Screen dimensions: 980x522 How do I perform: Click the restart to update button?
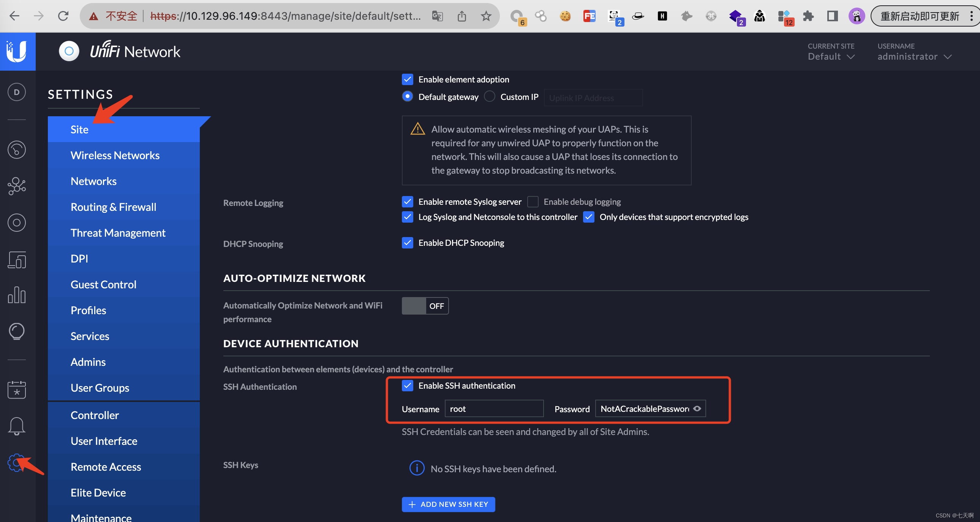tap(919, 16)
